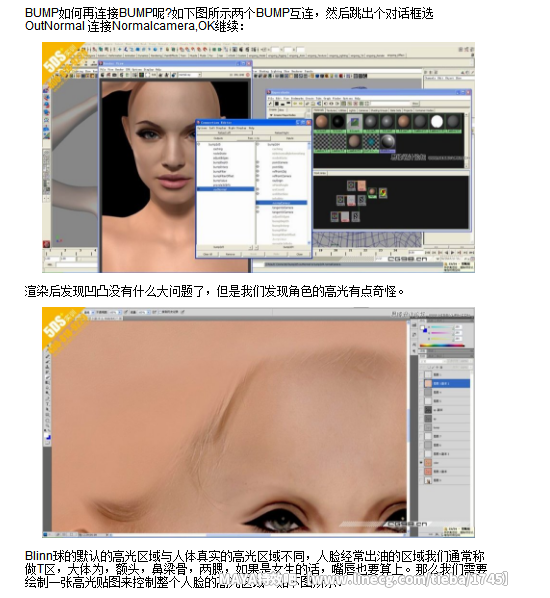Expand the refPointObj attribute in right list

click(257, 171)
